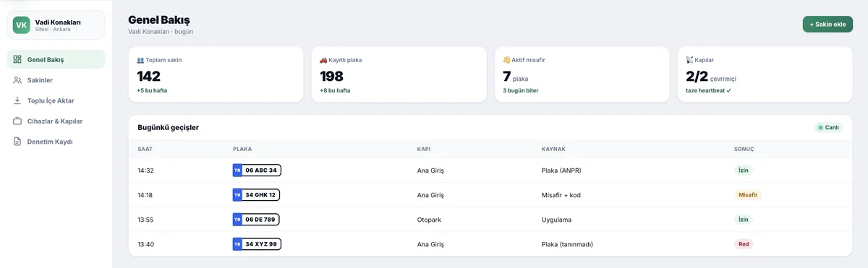Click the Cihazlar & Kapılar device icon
The height and width of the screenshot is (268, 868).
tap(17, 121)
